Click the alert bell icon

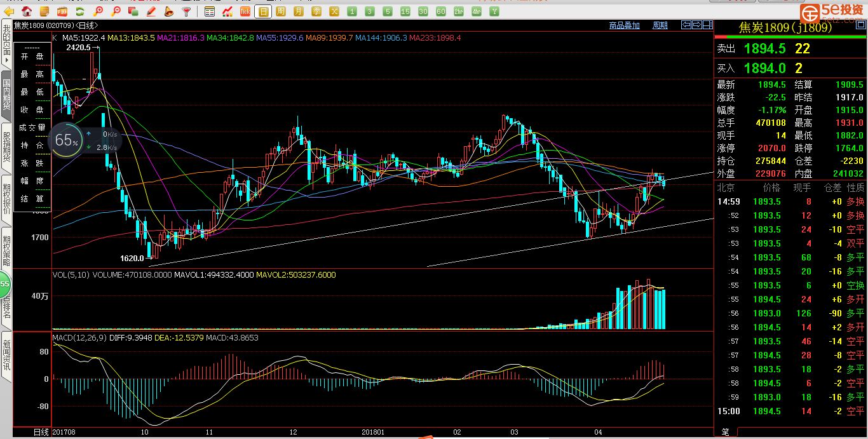pyautogui.click(x=168, y=11)
